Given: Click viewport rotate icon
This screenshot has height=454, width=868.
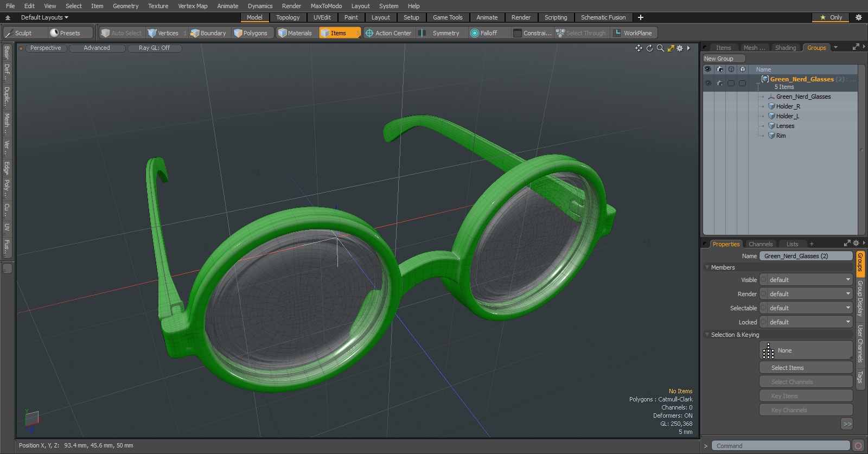Looking at the screenshot, I should 649,48.
